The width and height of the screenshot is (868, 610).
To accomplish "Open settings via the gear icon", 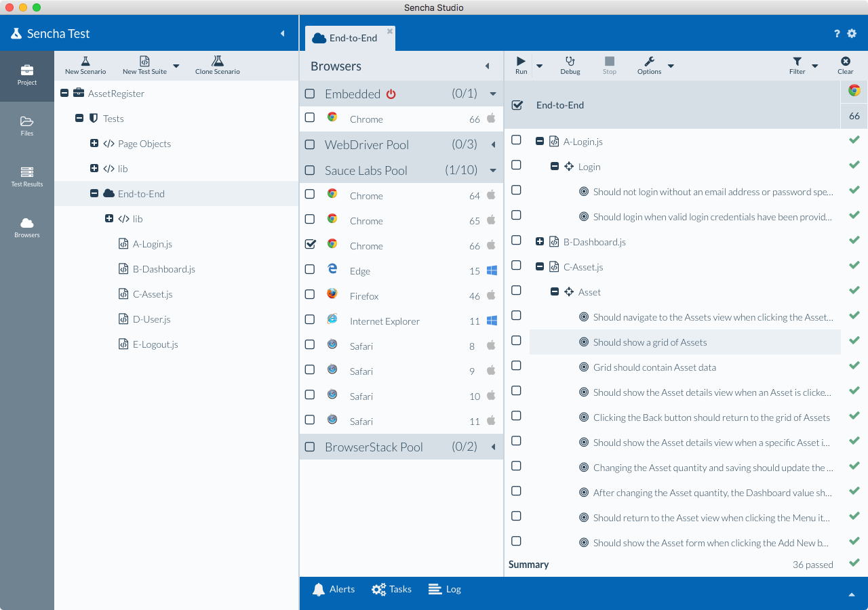I will coord(852,33).
